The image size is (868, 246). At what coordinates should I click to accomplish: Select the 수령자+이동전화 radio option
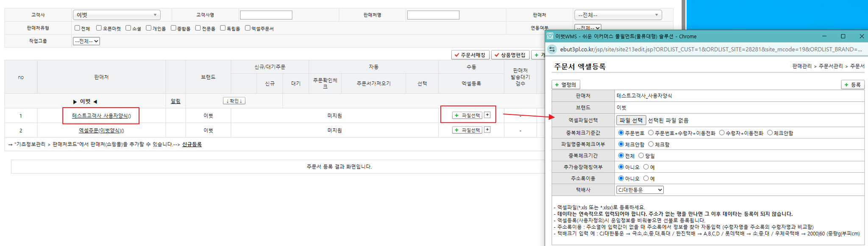(x=722, y=133)
